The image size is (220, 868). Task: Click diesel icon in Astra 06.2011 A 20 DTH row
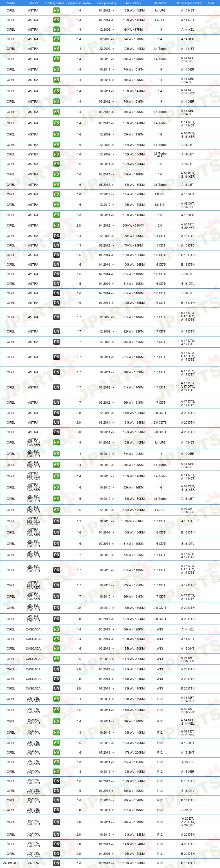tap(56, 422)
